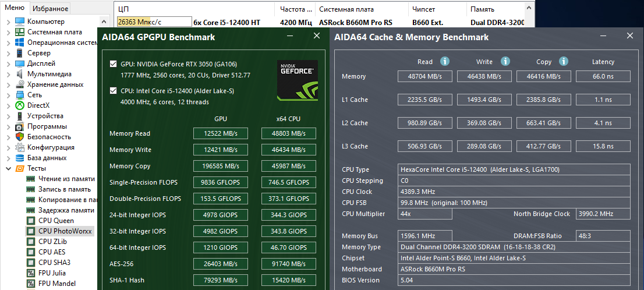Select the Программы icon
Viewport: 644px width, 290px height.
[19, 126]
